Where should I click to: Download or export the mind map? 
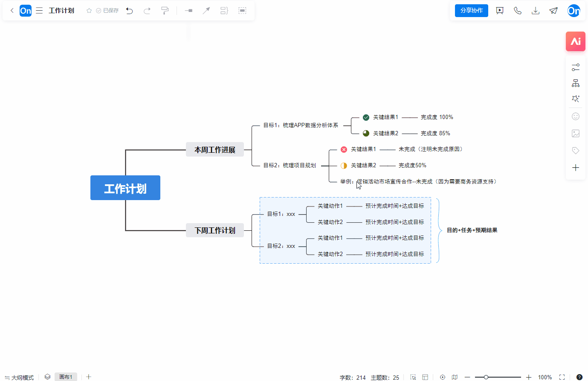click(536, 11)
